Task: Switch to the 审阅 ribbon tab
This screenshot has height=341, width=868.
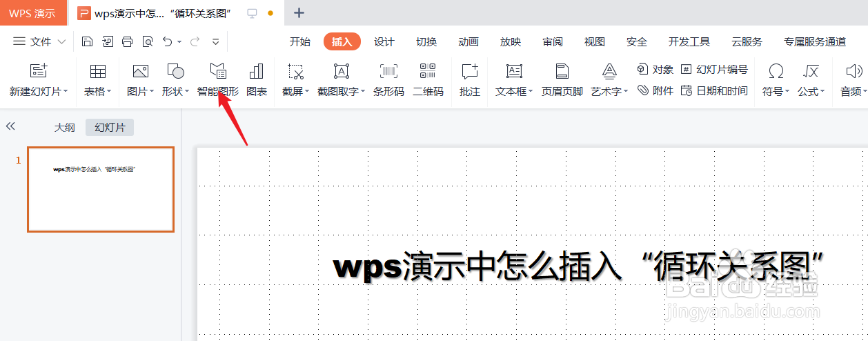Action: (553, 42)
